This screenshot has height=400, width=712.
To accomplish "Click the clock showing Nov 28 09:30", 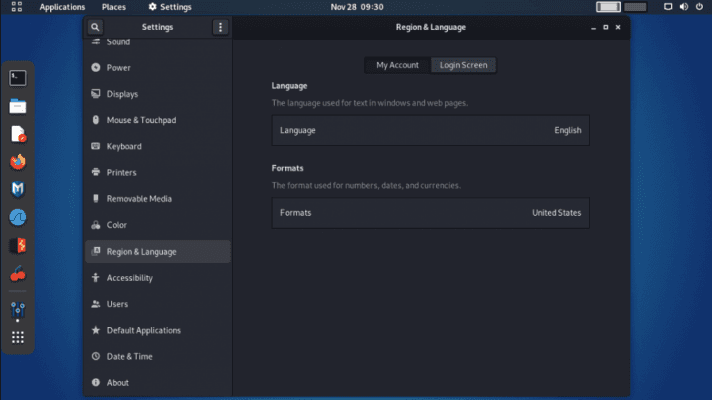I will (357, 7).
